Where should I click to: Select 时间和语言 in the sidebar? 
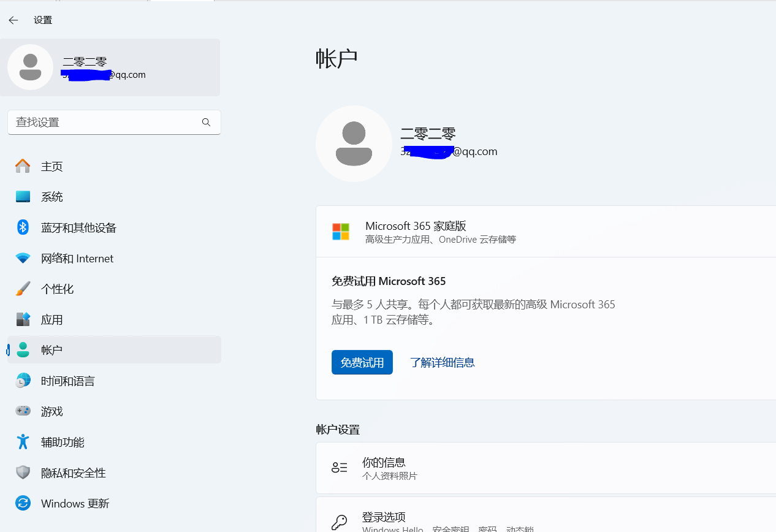point(67,381)
